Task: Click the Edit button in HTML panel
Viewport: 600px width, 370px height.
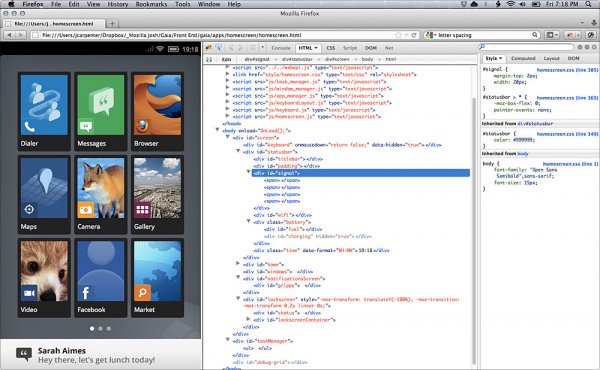Action: click(x=227, y=59)
